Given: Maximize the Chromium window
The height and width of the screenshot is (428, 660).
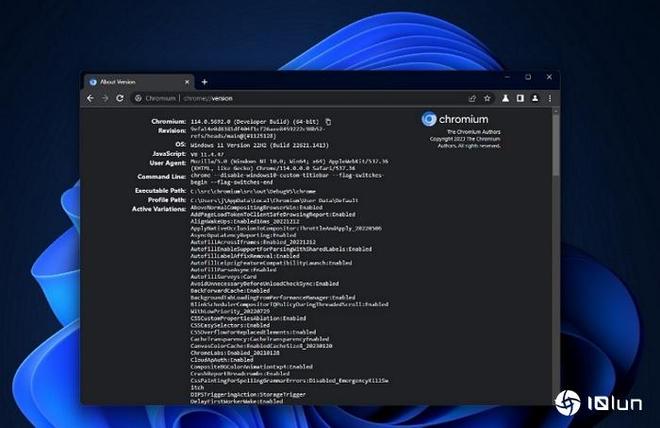Looking at the screenshot, I should point(528,77).
